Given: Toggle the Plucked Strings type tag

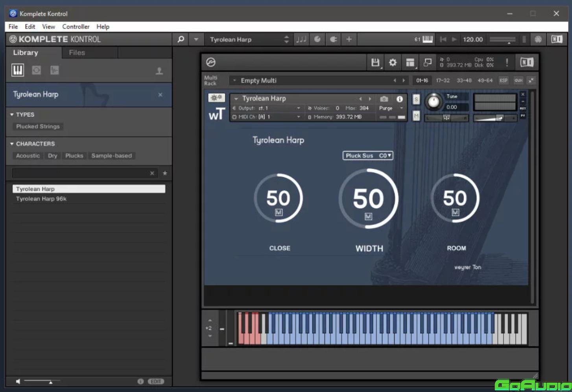Looking at the screenshot, I should (38, 126).
